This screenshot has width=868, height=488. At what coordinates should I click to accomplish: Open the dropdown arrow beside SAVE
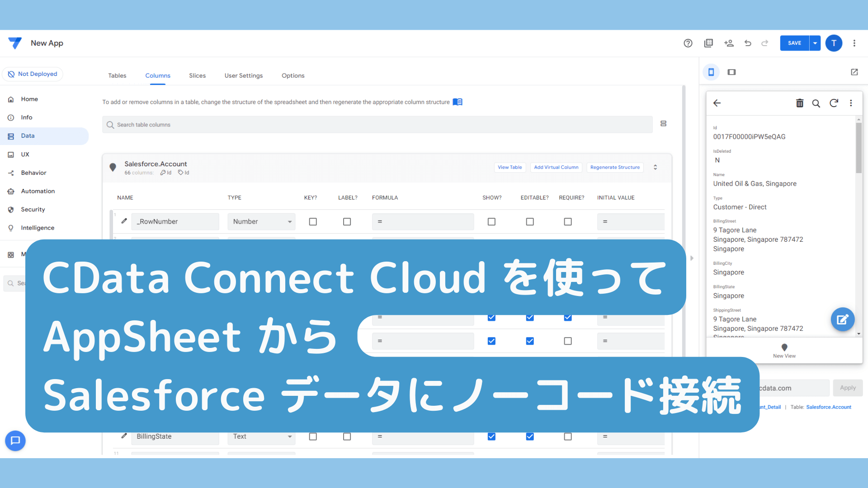point(815,43)
